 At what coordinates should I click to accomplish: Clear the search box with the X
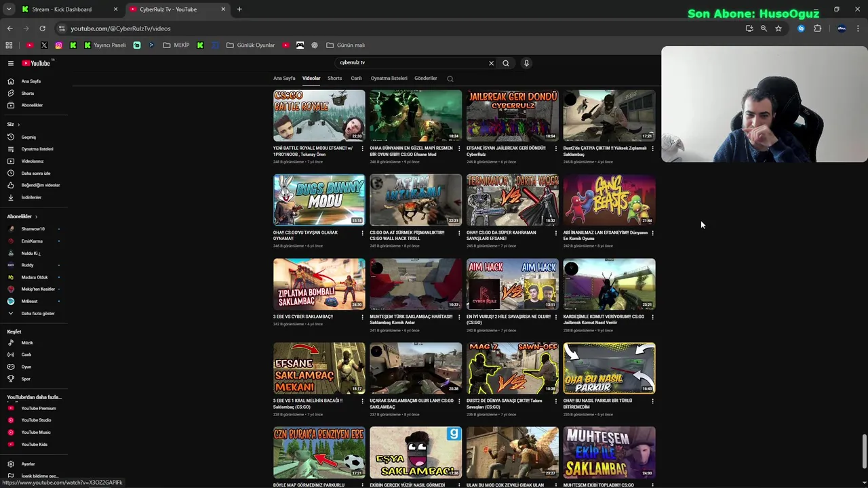(492, 63)
